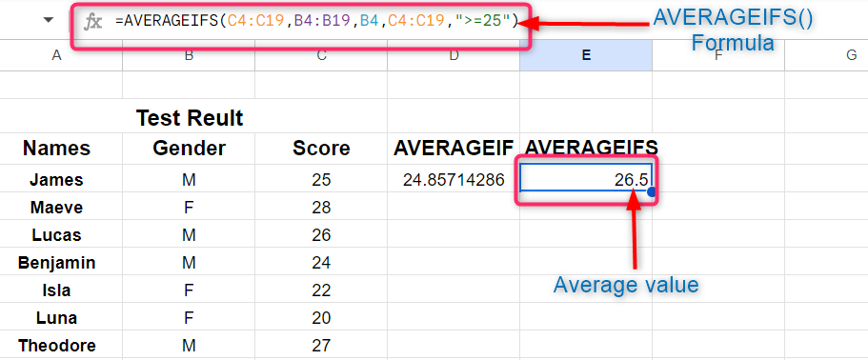Viewport: 868px width, 360px height.
Task: Select the cell containing Benjamin
Action: (56, 262)
